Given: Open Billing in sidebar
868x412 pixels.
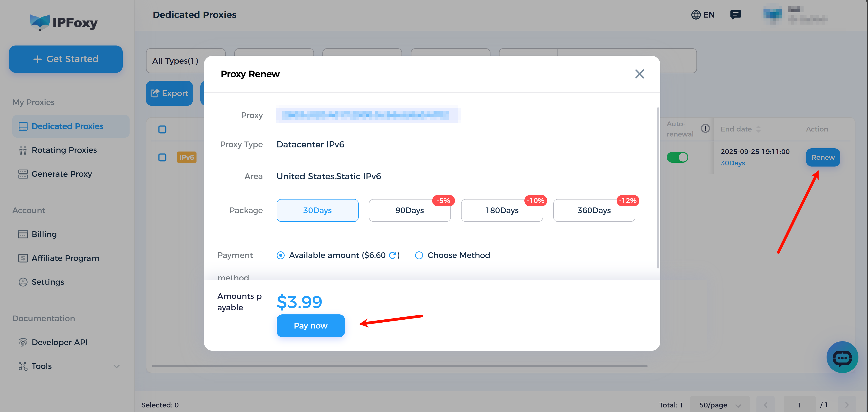Looking at the screenshot, I should (44, 234).
